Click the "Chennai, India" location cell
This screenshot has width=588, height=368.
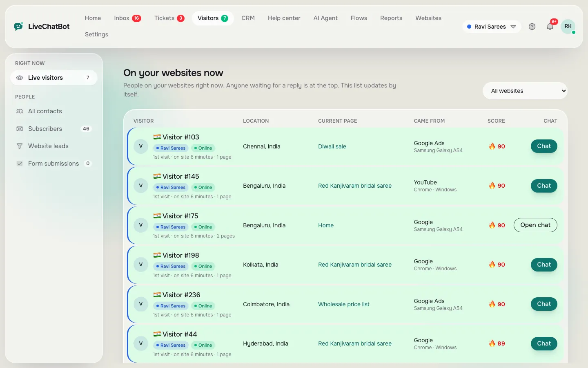[x=262, y=146]
